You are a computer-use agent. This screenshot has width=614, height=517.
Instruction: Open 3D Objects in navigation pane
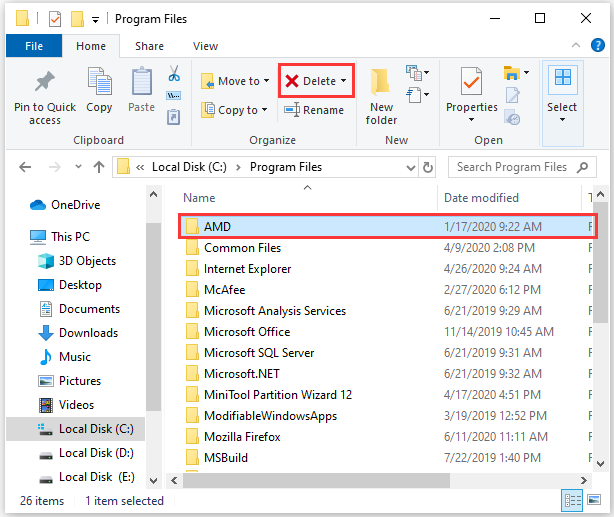click(77, 261)
